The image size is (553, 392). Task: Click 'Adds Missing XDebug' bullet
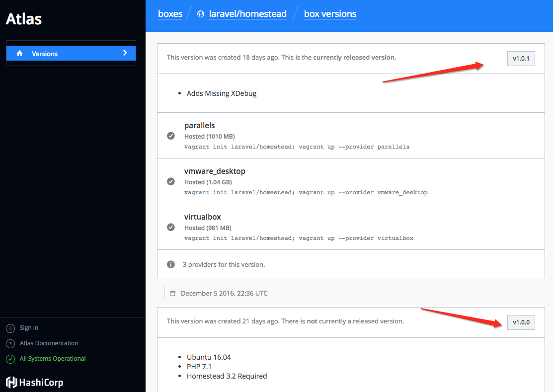point(222,93)
